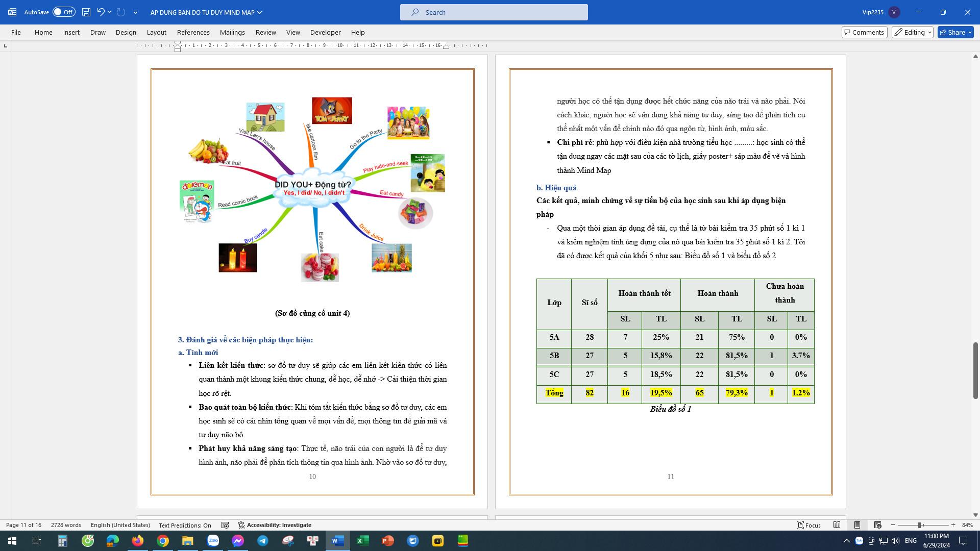Open the Design tab
Image resolution: width=980 pixels, height=551 pixels.
point(126,32)
